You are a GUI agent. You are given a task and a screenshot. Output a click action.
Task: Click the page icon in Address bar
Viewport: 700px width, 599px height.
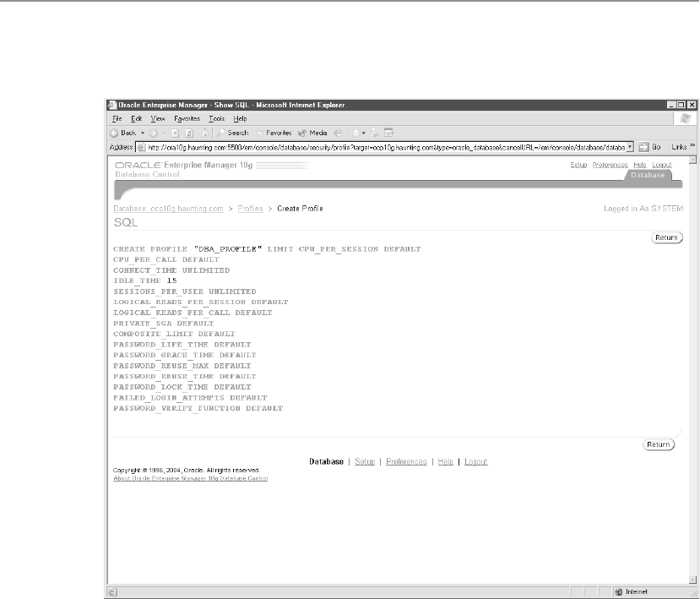click(141, 147)
